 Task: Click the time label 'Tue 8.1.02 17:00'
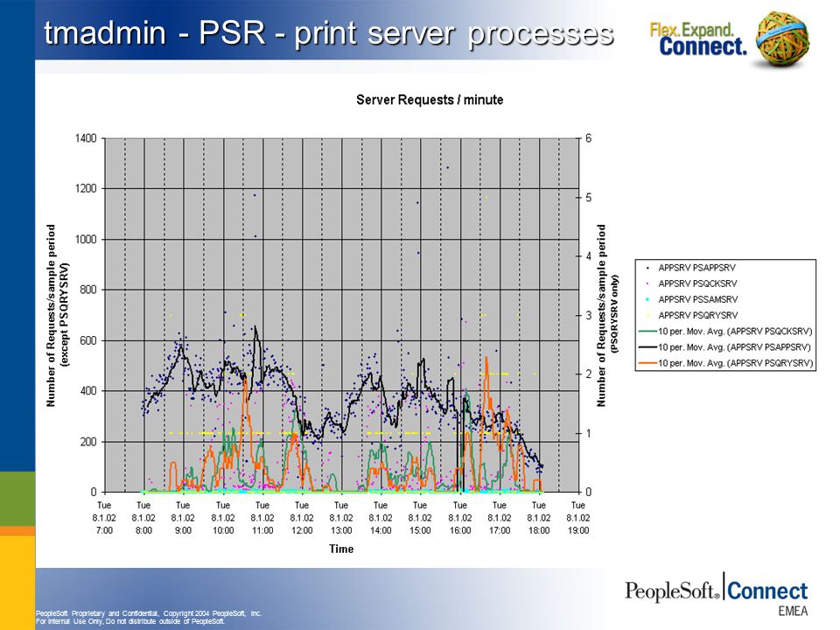pyautogui.click(x=500, y=517)
